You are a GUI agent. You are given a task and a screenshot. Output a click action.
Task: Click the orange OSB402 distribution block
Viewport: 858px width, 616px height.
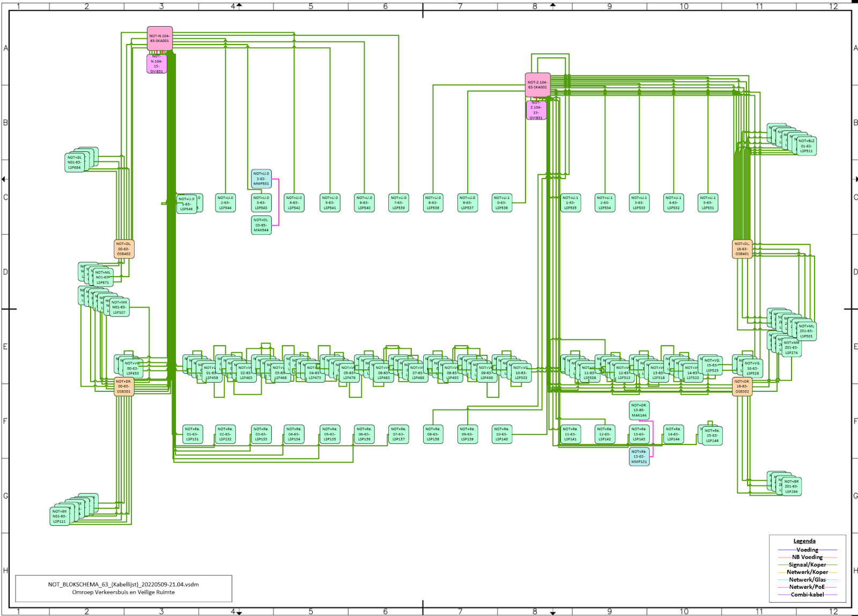pos(124,249)
